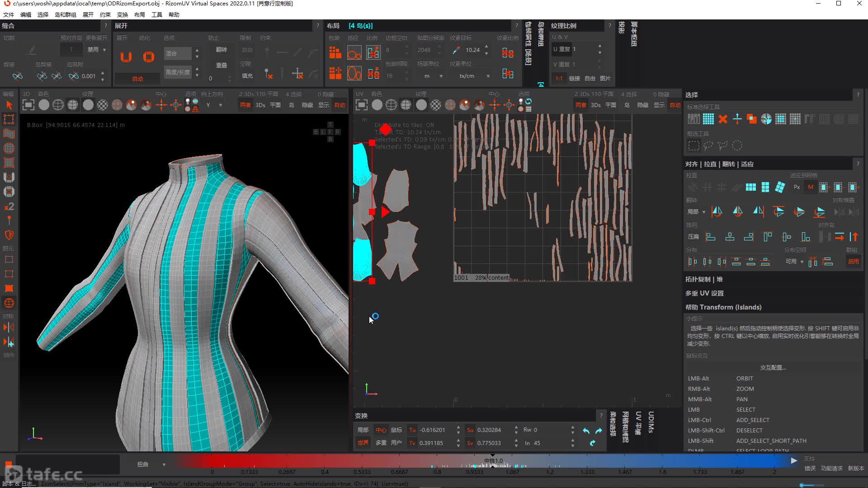This screenshot has width=868, height=488.
Task: Click the rectangularize grid icon under 拉直
Action: click(x=751, y=187)
